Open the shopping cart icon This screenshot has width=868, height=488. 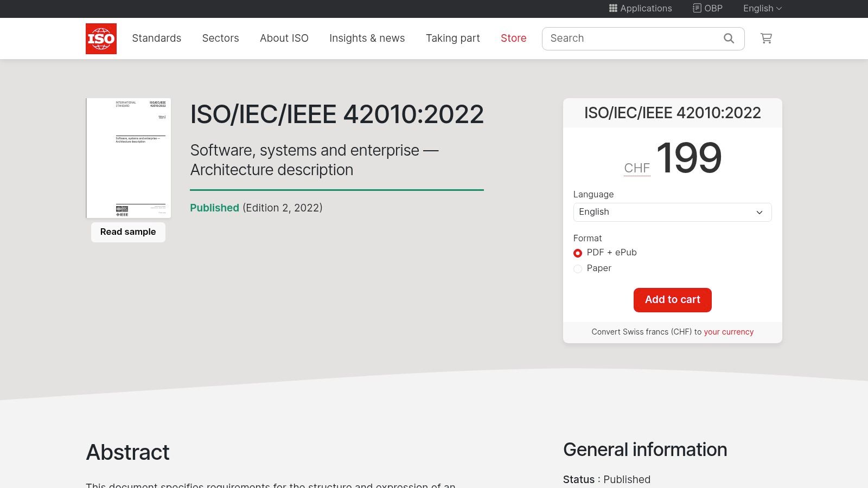click(x=766, y=38)
